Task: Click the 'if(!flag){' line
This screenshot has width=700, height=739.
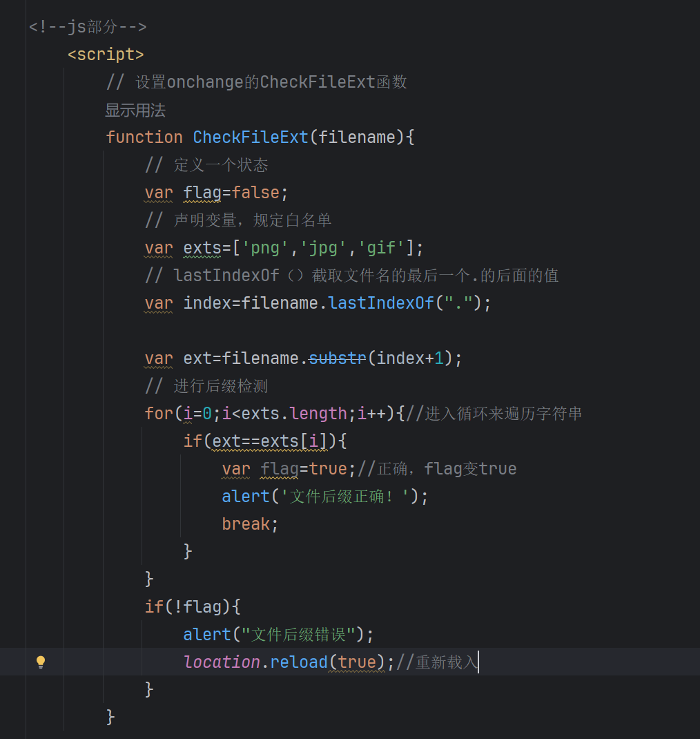Action: (193, 607)
